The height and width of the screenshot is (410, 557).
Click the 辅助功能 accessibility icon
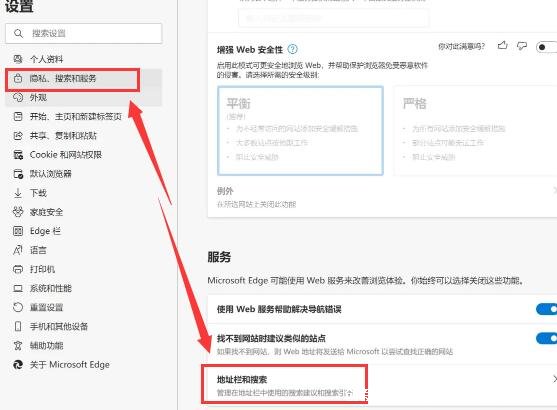pyautogui.click(x=18, y=346)
